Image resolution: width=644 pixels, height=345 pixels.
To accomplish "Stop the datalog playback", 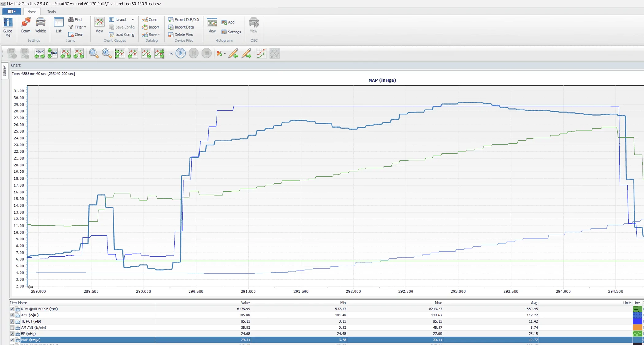I will pyautogui.click(x=207, y=53).
